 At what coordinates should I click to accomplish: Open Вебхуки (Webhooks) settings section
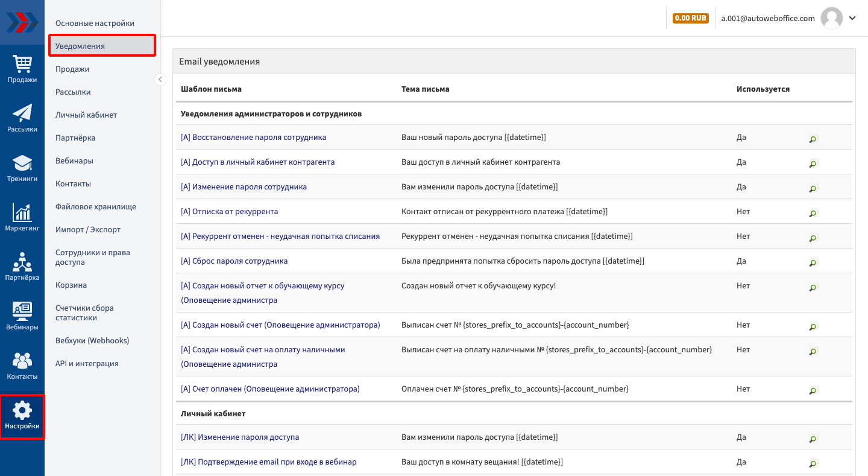point(92,340)
